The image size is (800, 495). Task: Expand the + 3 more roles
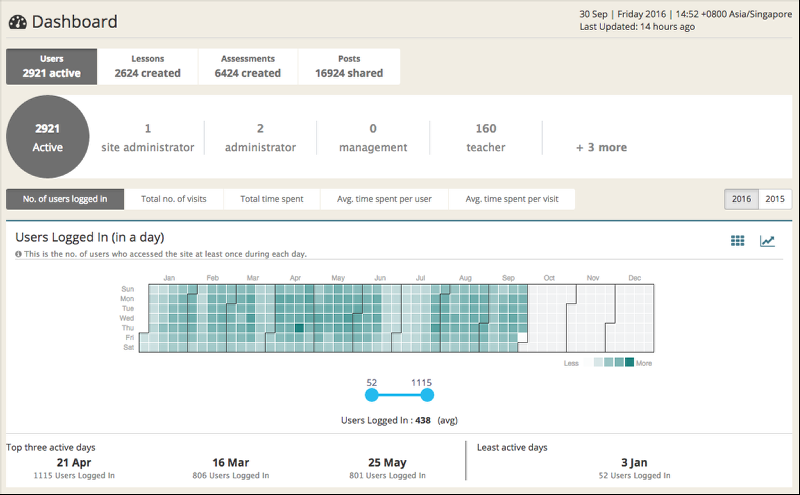click(602, 147)
